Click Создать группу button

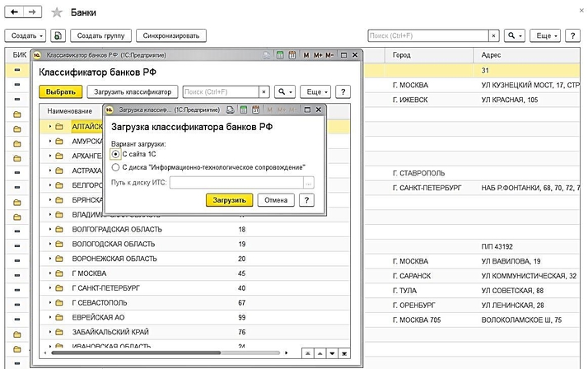(100, 35)
